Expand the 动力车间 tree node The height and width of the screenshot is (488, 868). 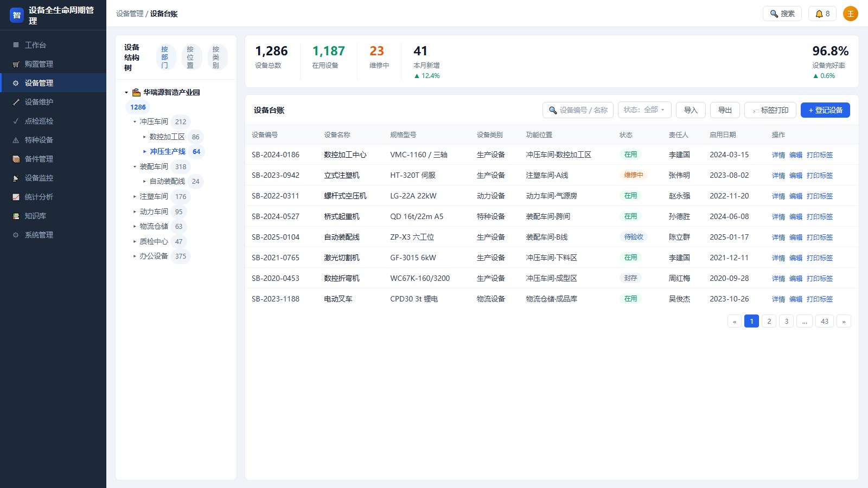coord(135,211)
